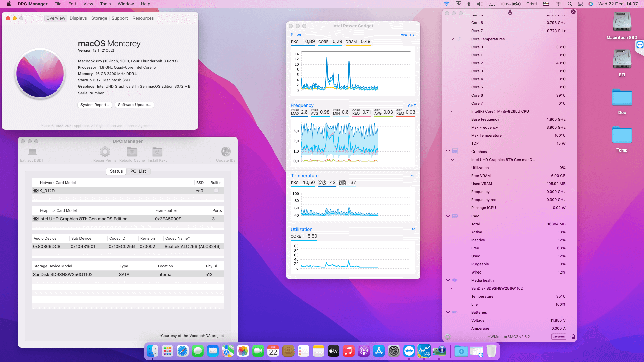
Task: Click Install Kext icon in DPCIManager toolbar
Action: (157, 152)
